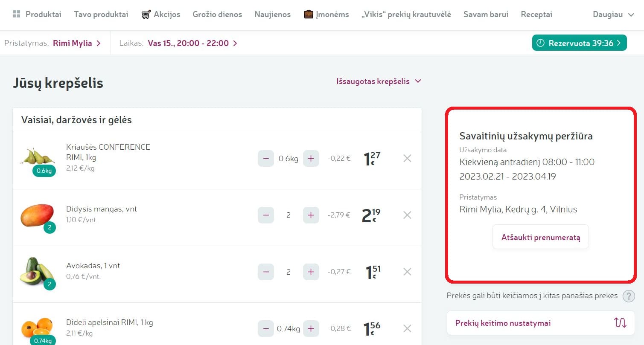Click Atšaukti prenumeratą button
The width and height of the screenshot is (644, 345).
540,237
